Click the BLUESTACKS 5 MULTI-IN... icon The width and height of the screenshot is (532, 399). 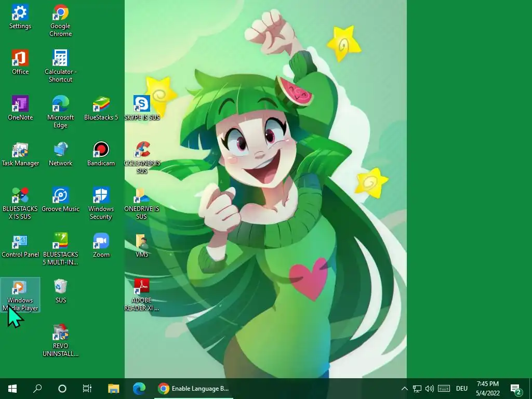(x=60, y=249)
